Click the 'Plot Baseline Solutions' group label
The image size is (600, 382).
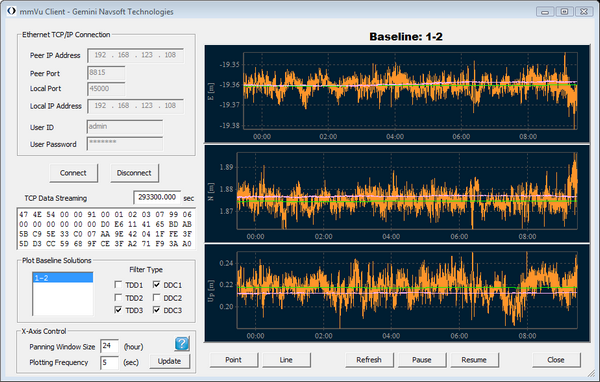[57, 260]
